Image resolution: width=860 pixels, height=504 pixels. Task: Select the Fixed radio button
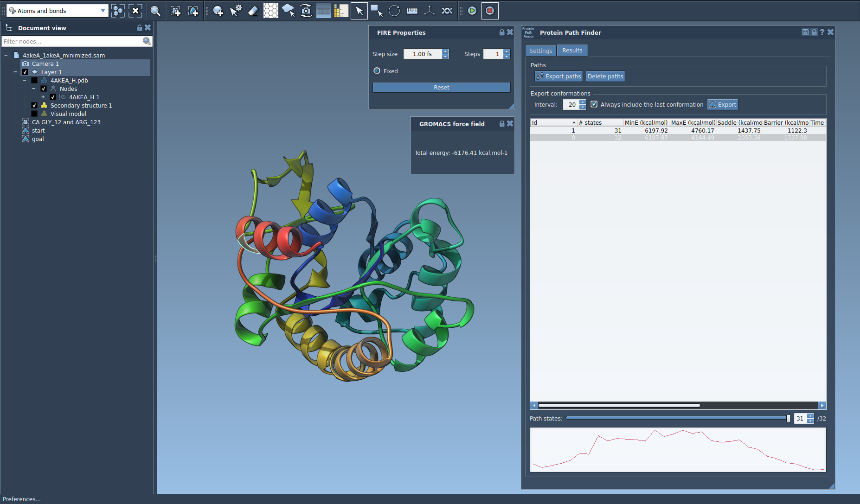coord(377,71)
